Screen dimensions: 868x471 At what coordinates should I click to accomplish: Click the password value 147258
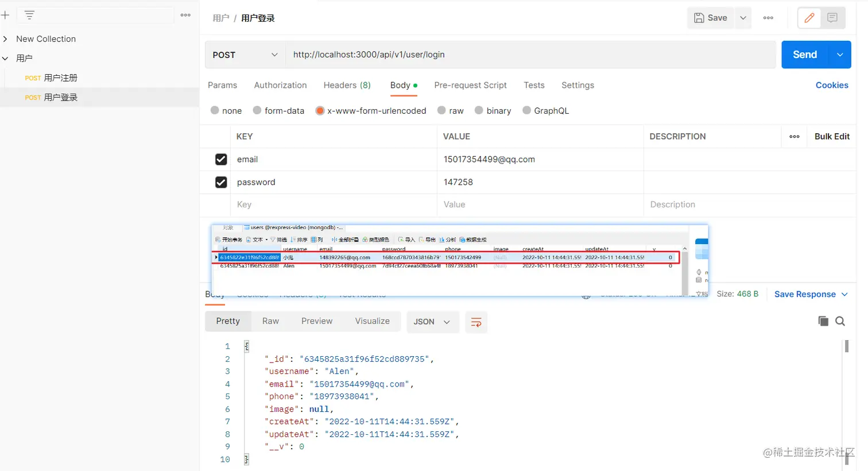pyautogui.click(x=458, y=182)
